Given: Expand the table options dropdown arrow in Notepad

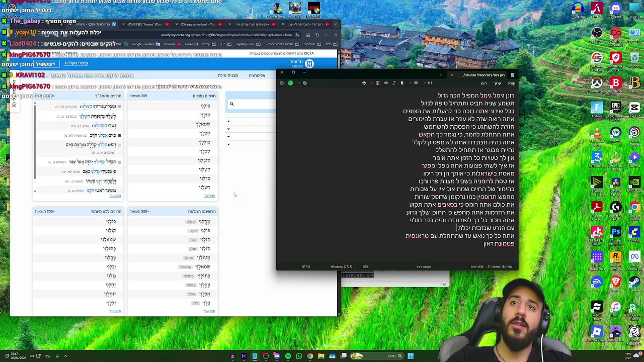Looking at the screenshot, I should click(372, 83).
